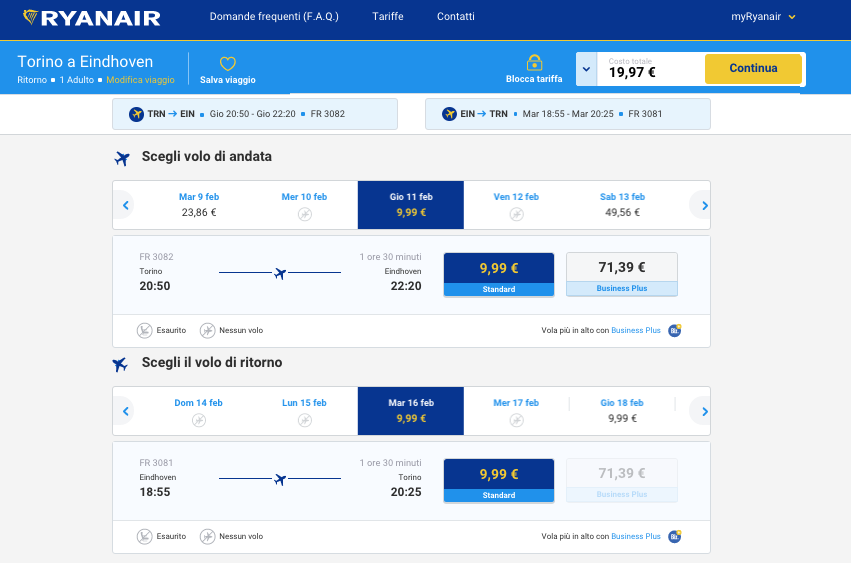Screen dimensions: 851x563
Task: Choose return 9,99 € Standard fare
Action: pyautogui.click(x=499, y=481)
